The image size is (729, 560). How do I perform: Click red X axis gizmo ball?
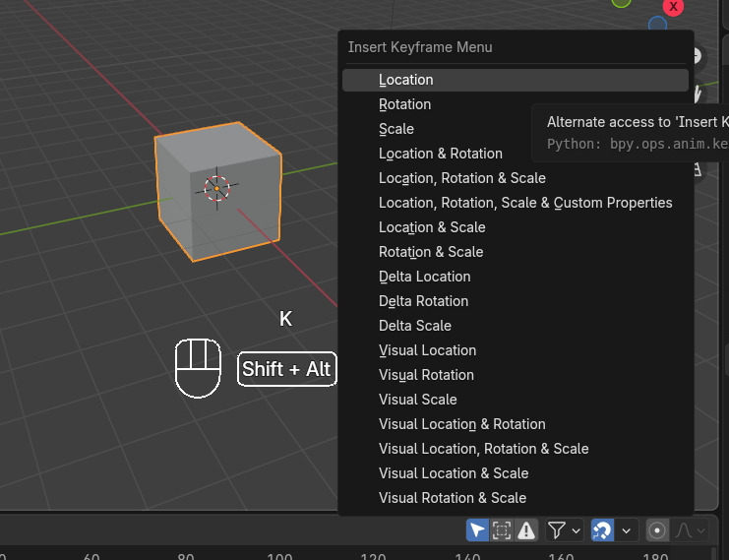point(673,7)
